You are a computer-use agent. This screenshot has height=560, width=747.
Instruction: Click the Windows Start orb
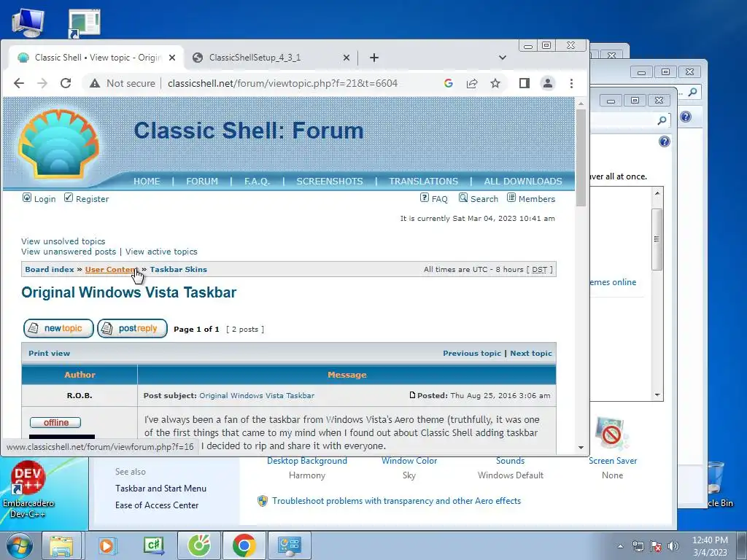tap(19, 545)
